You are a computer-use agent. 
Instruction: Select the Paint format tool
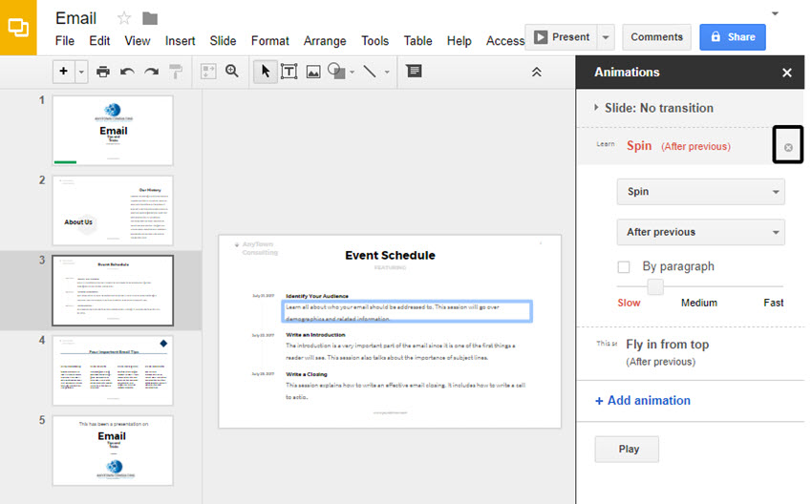[x=176, y=72]
